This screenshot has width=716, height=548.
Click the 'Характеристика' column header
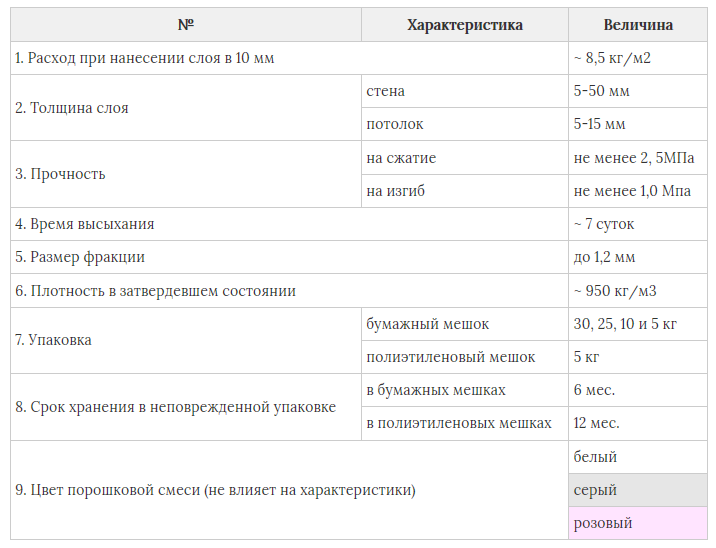(x=464, y=25)
